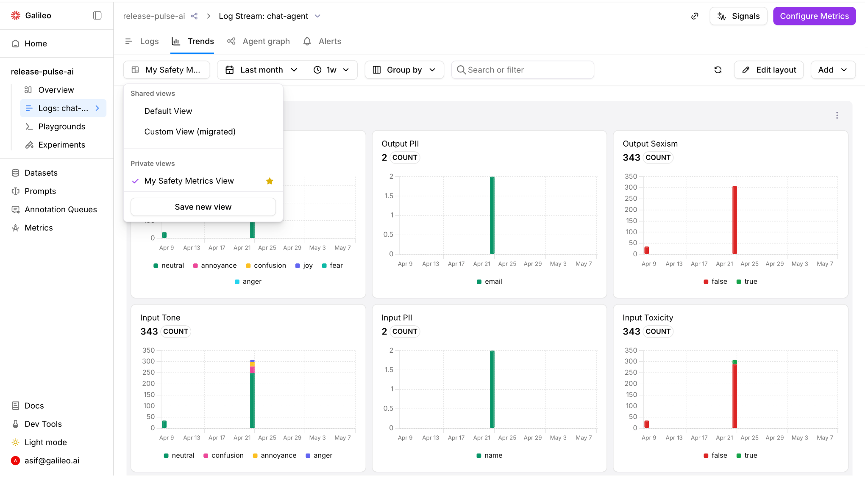The image size is (868, 479).
Task: Open the Agent graph tab
Action: [x=258, y=41]
